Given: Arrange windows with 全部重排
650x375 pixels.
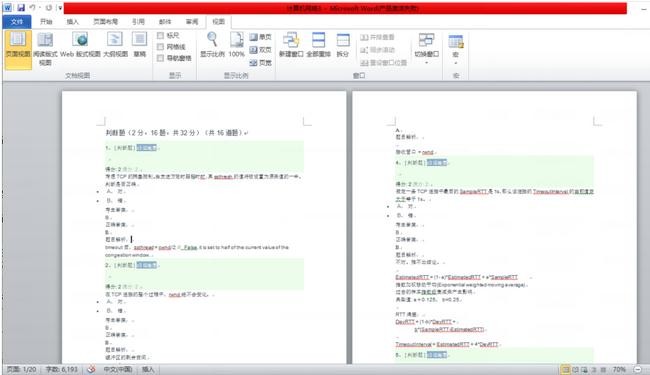Looking at the screenshot, I should point(318,45).
